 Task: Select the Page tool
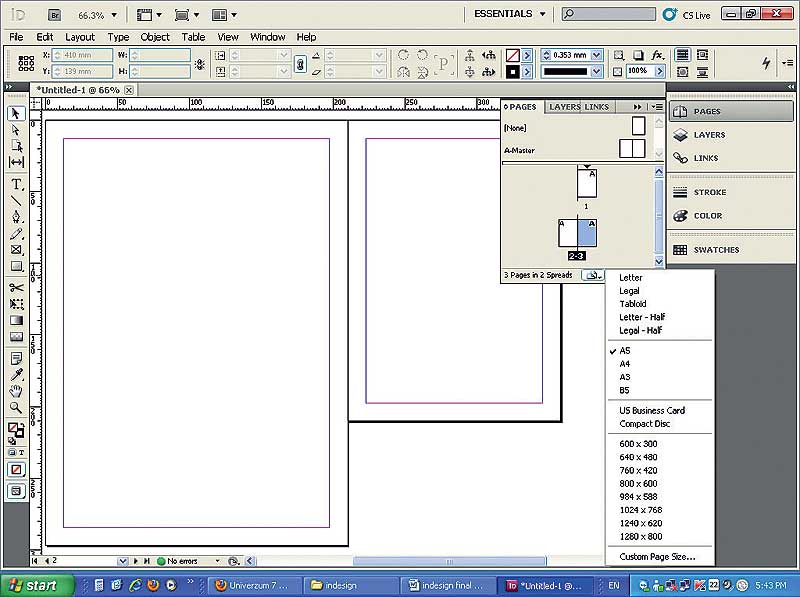pos(16,146)
